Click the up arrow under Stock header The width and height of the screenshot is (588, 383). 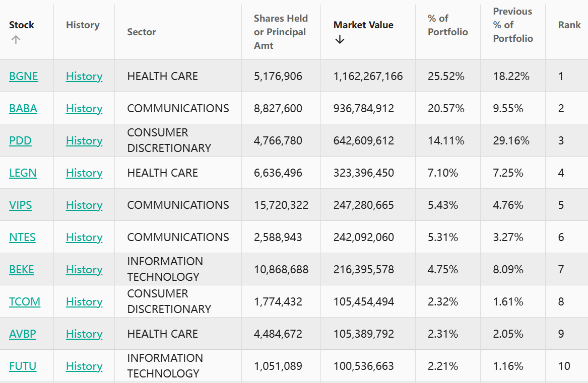tap(16, 40)
